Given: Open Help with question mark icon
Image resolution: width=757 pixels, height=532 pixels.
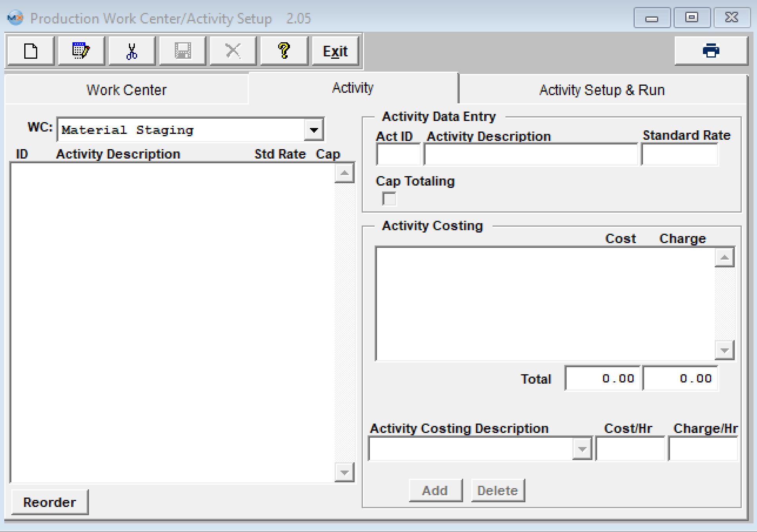Looking at the screenshot, I should [x=284, y=51].
